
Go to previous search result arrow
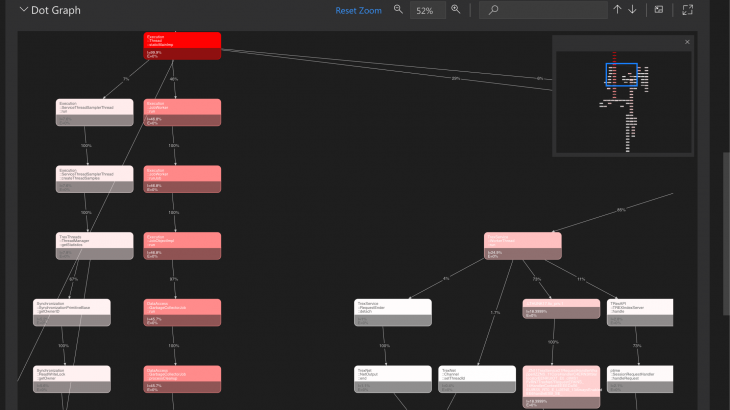[617, 10]
